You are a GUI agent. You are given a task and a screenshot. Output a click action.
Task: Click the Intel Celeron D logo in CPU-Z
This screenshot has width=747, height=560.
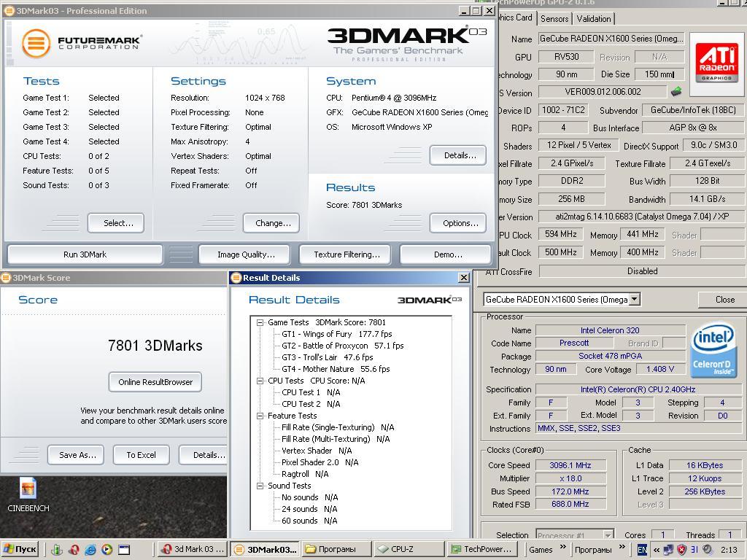click(x=713, y=349)
